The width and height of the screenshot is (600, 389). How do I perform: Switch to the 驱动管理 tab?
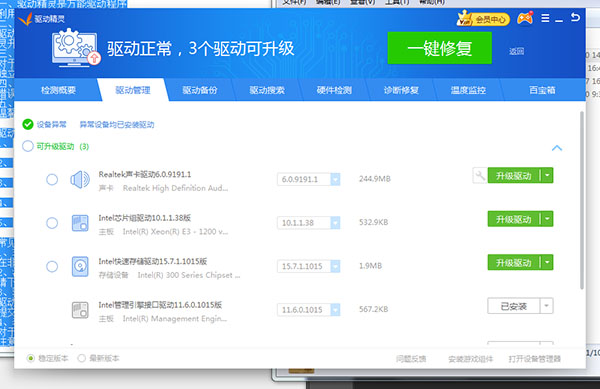(x=133, y=90)
